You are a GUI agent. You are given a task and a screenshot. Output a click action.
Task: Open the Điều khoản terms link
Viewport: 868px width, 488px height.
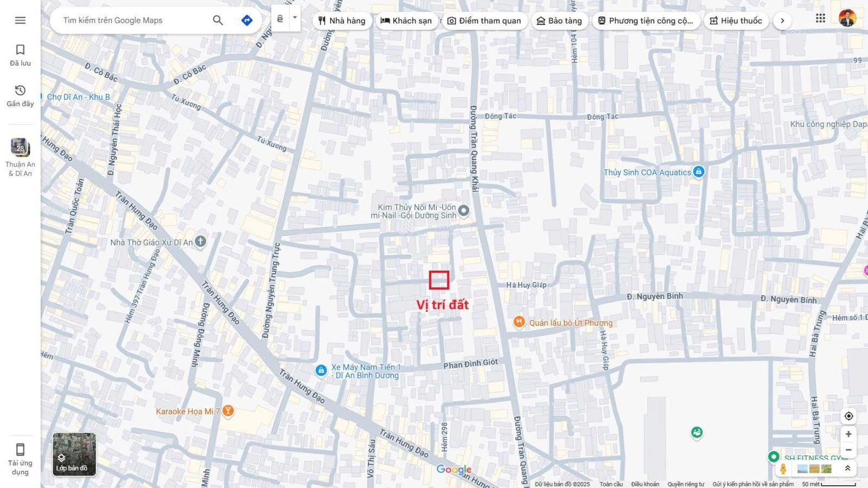coord(645,484)
